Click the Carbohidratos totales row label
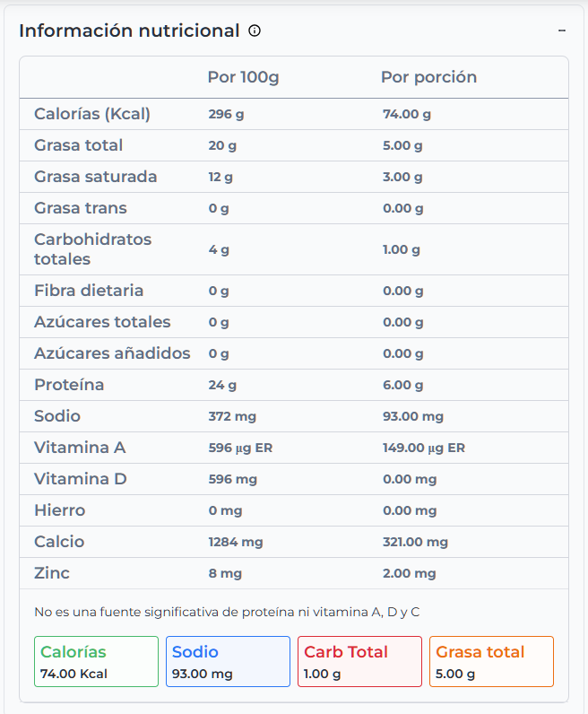The image size is (588, 714). coord(92,249)
